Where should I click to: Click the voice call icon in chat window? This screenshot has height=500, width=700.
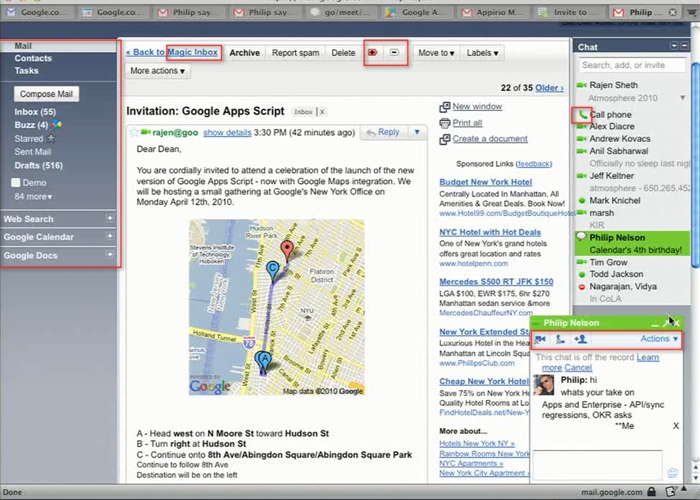tap(560, 340)
